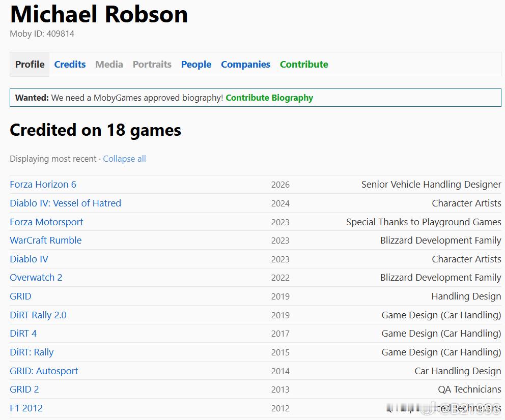Viewport: 505px width, 420px height.
Task: Open the DiRT Rally 2.0 link
Action: point(38,315)
